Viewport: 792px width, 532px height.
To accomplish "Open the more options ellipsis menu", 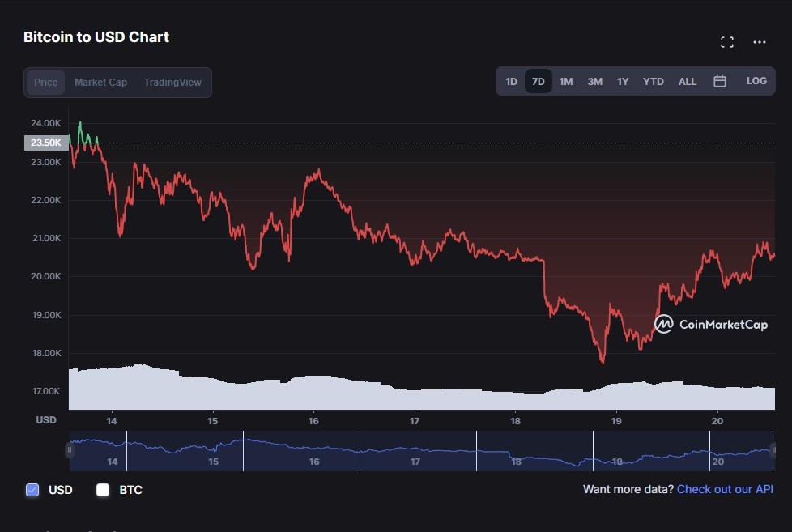I will click(759, 41).
